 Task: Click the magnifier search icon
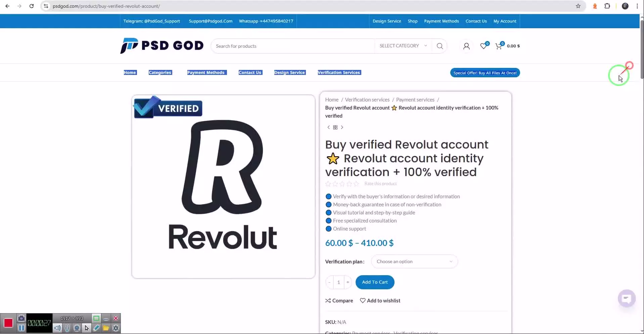click(x=440, y=46)
